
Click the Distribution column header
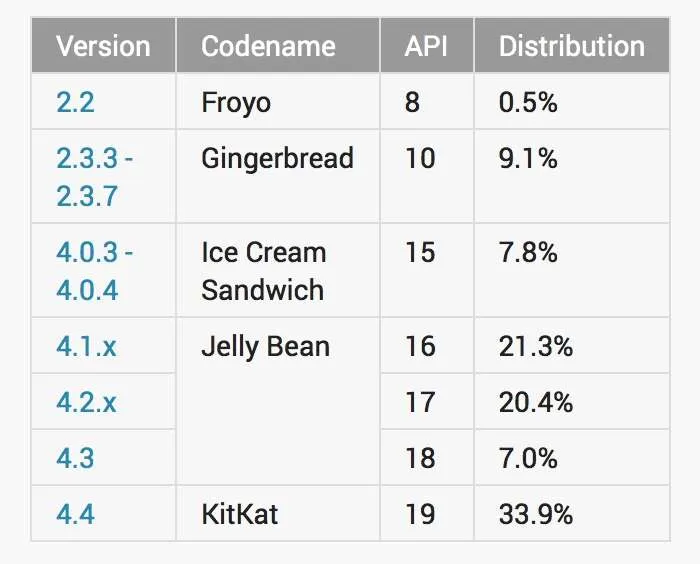572,45
